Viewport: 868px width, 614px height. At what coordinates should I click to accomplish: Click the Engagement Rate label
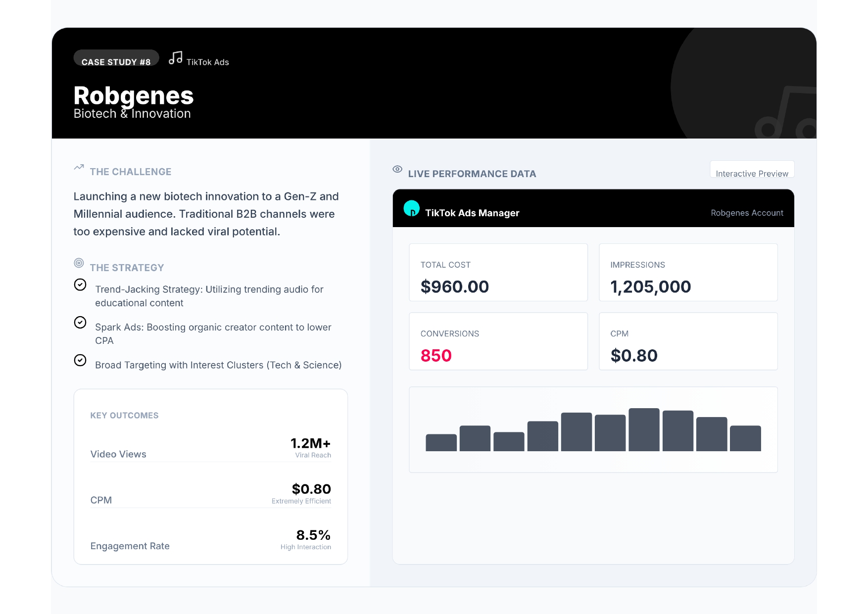click(130, 546)
